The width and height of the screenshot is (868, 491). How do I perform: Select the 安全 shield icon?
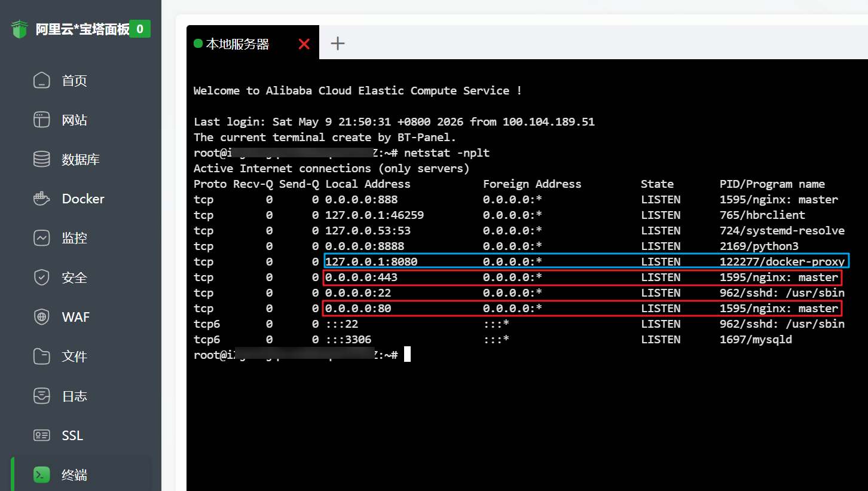pyautogui.click(x=41, y=278)
